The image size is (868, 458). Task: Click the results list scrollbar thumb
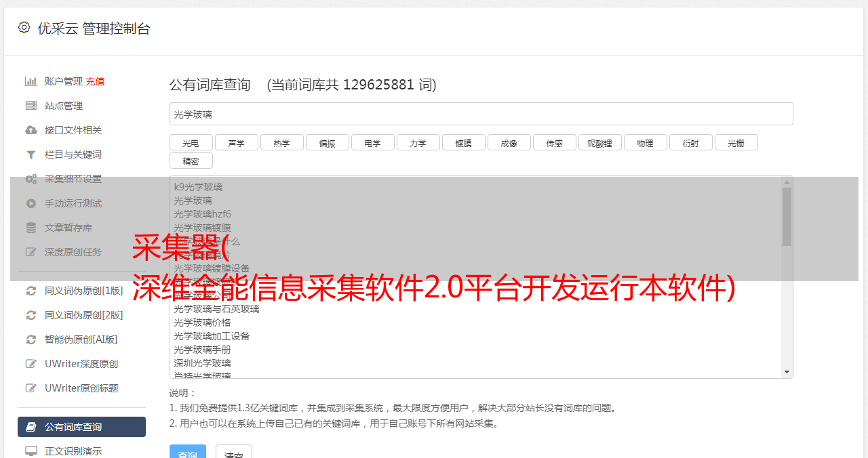click(x=787, y=217)
